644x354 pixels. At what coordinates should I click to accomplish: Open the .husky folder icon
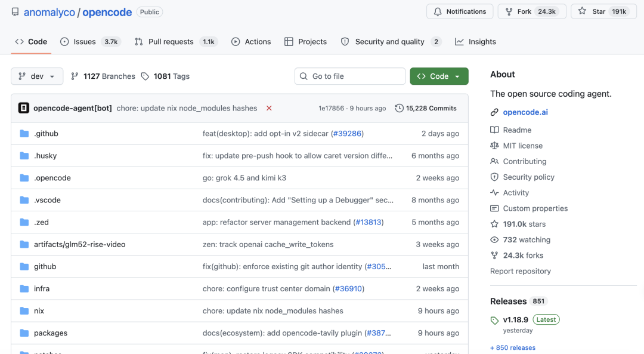(24, 156)
